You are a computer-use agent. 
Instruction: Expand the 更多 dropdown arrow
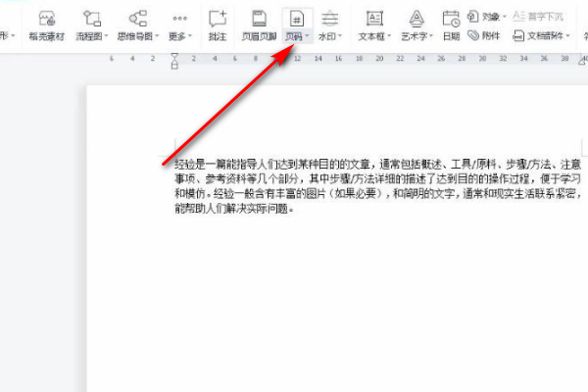(190, 36)
